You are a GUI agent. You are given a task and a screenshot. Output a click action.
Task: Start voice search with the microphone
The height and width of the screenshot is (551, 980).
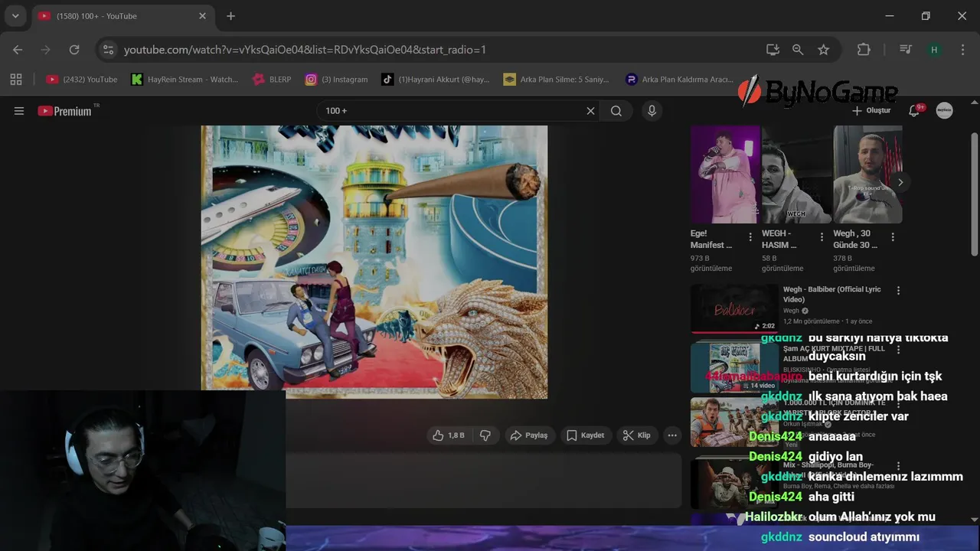click(x=652, y=111)
